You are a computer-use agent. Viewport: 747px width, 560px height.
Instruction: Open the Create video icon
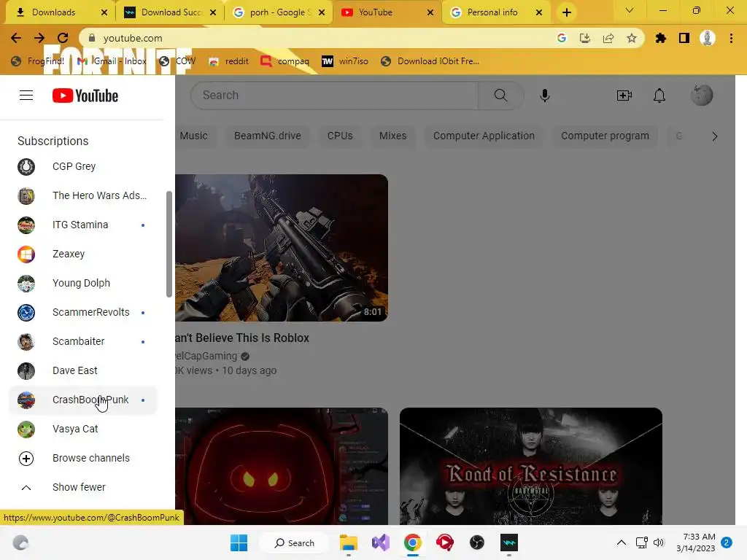tap(624, 96)
